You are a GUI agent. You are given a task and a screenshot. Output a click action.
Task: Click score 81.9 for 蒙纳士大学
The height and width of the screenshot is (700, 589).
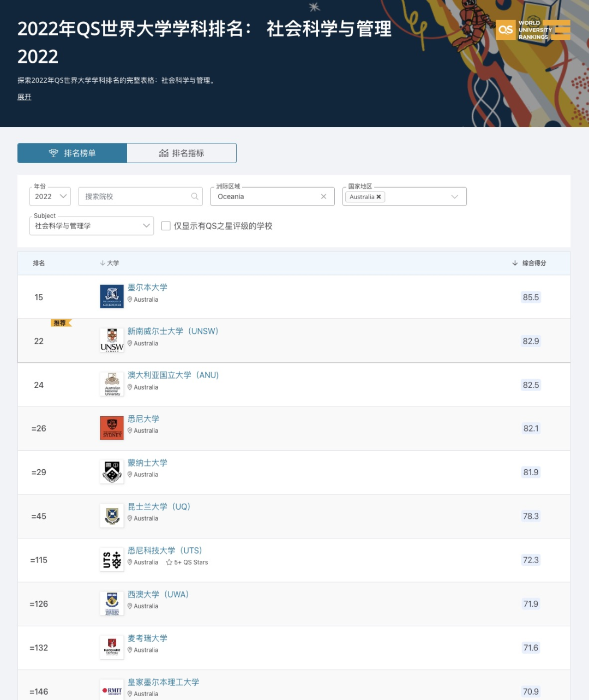531,472
